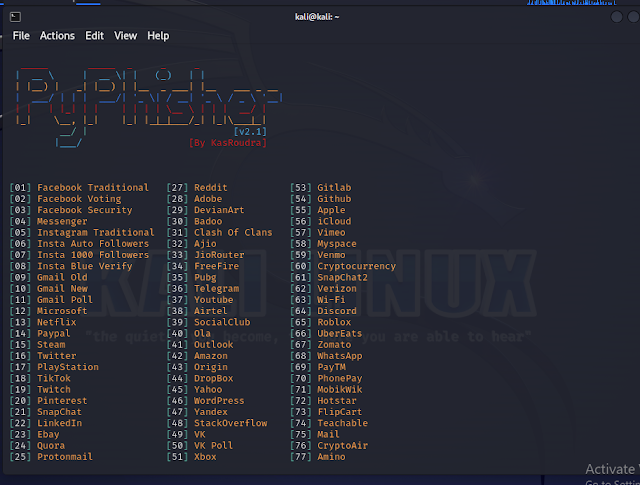Viewport: 640px width, 485px height.
Task: Click 'DropBox' option 44
Action: point(213,378)
